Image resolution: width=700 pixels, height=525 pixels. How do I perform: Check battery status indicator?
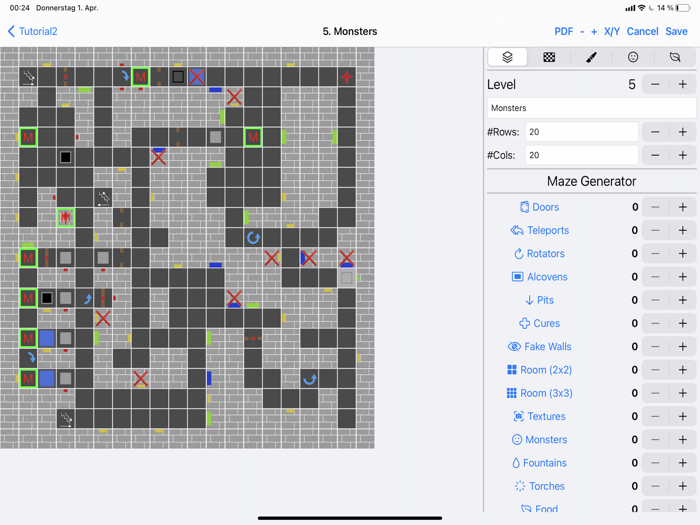pos(683,8)
